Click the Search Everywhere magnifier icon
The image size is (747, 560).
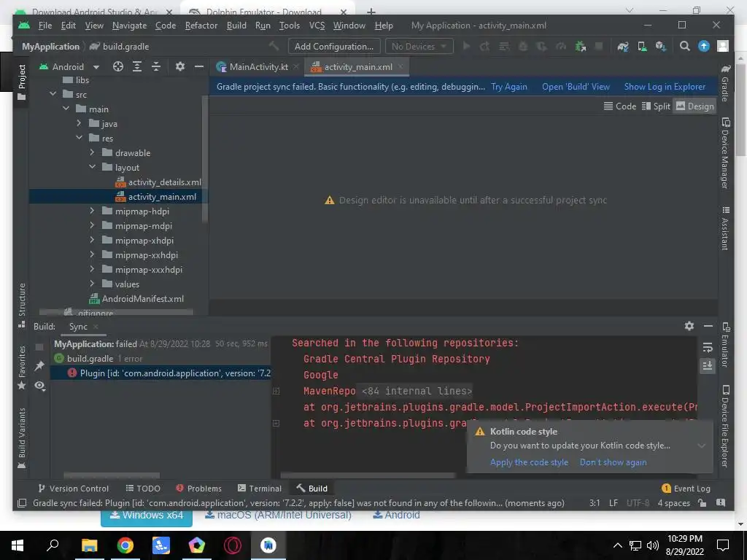click(684, 46)
